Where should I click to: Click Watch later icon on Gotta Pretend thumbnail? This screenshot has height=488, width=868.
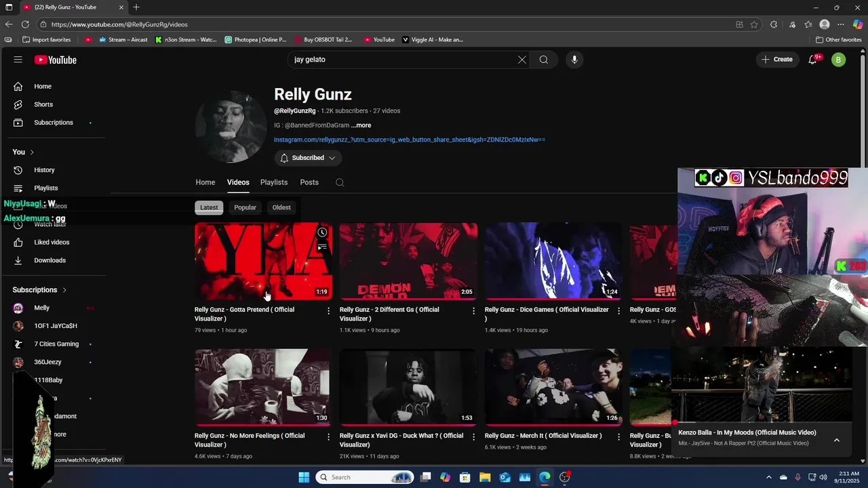coord(322,232)
